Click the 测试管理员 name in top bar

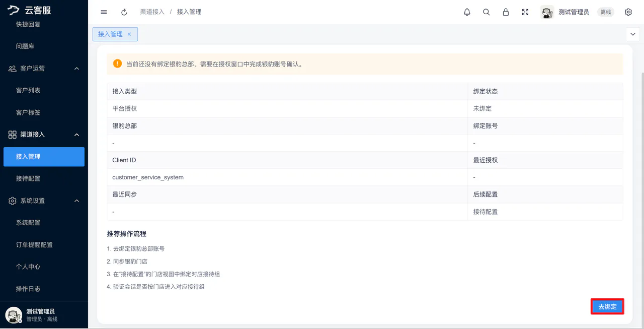tap(574, 12)
